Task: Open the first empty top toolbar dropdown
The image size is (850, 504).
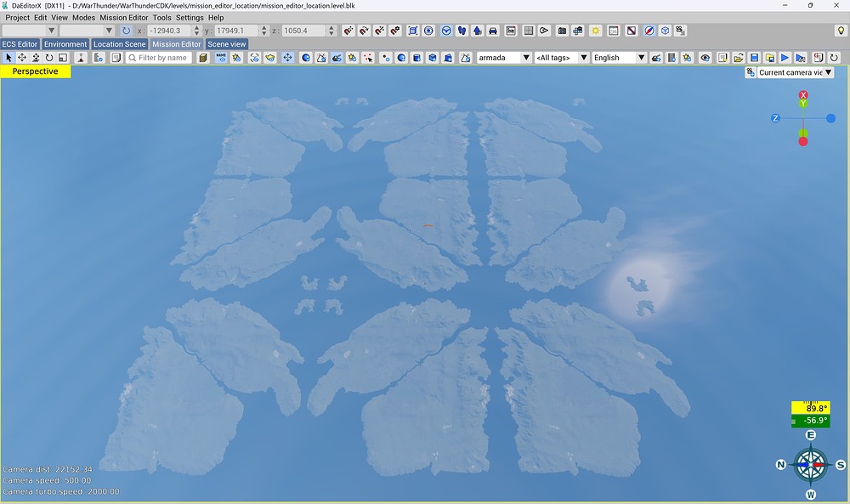Action: tap(29, 31)
